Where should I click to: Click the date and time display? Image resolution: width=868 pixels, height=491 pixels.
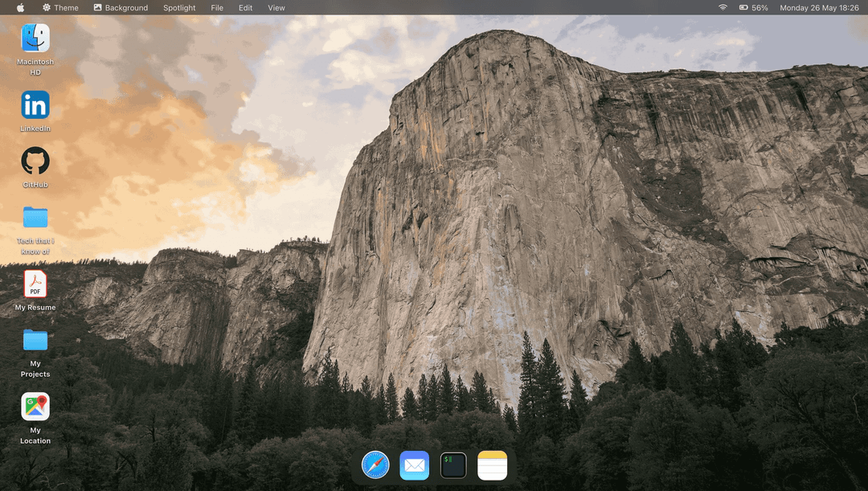coord(820,7)
